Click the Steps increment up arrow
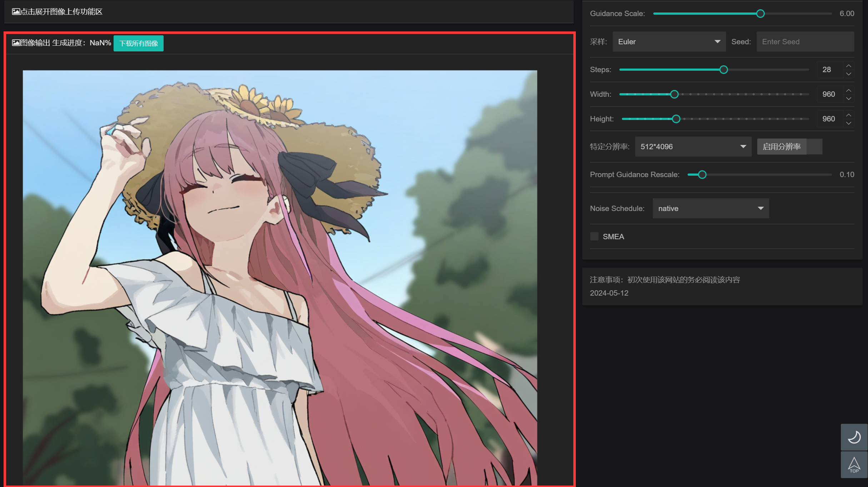This screenshot has height=487, width=868. click(x=849, y=66)
